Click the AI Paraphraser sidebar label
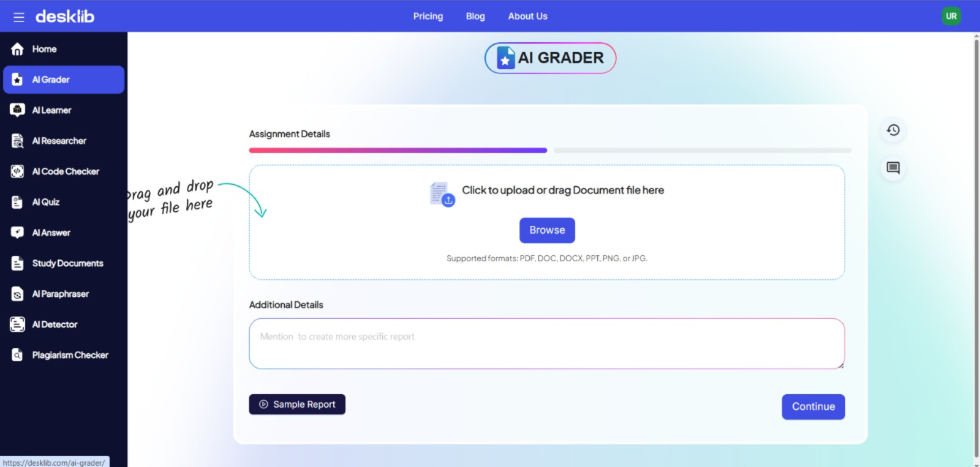980x467 pixels. pyautogui.click(x=61, y=294)
